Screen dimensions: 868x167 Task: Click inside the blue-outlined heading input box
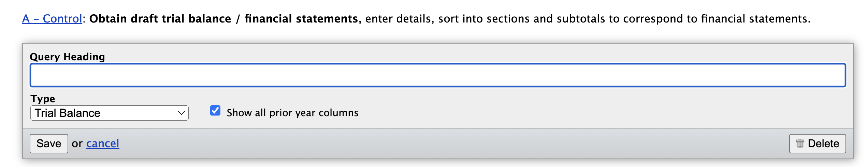(438, 75)
